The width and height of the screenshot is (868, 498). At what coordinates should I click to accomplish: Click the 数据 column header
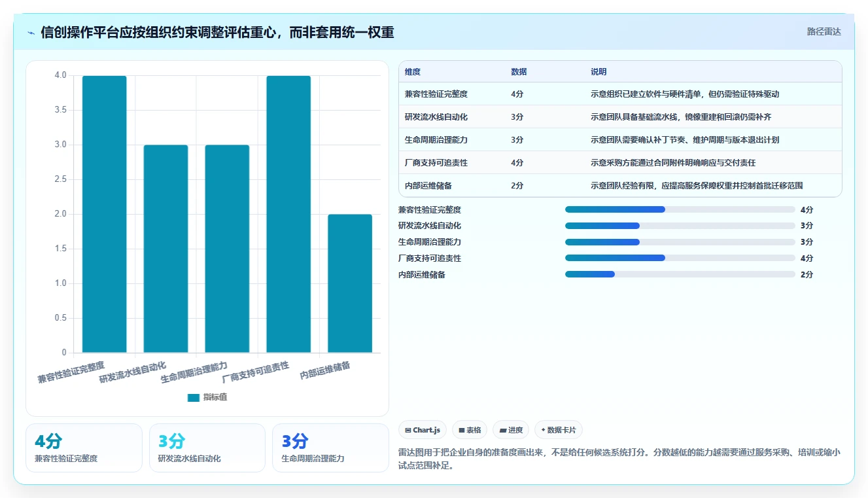519,71
